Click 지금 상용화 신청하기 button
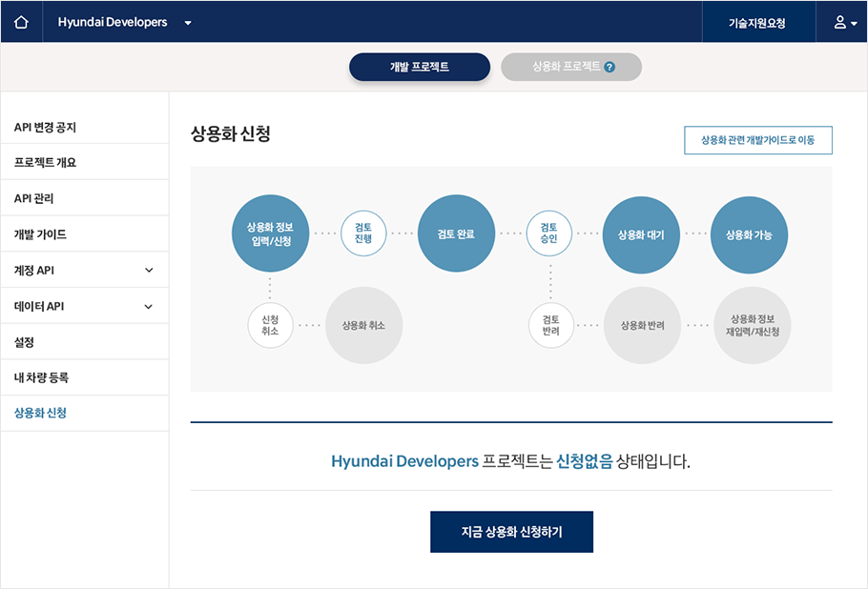Image resolution: width=868 pixels, height=589 pixels. 511,532
